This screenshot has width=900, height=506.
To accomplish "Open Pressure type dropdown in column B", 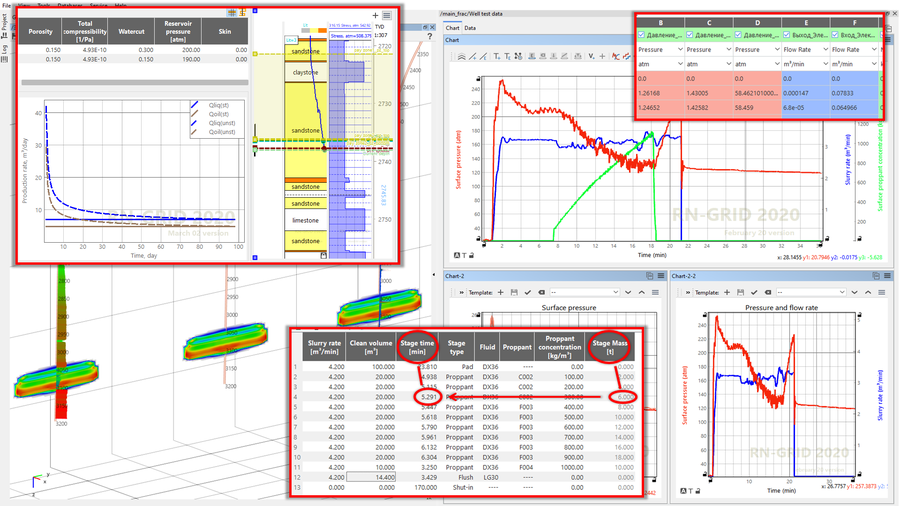I will click(680, 49).
